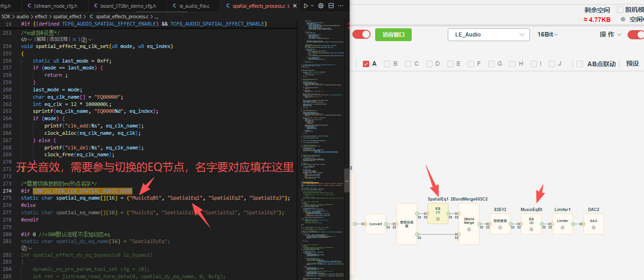Click the code minimap overview

322,150
